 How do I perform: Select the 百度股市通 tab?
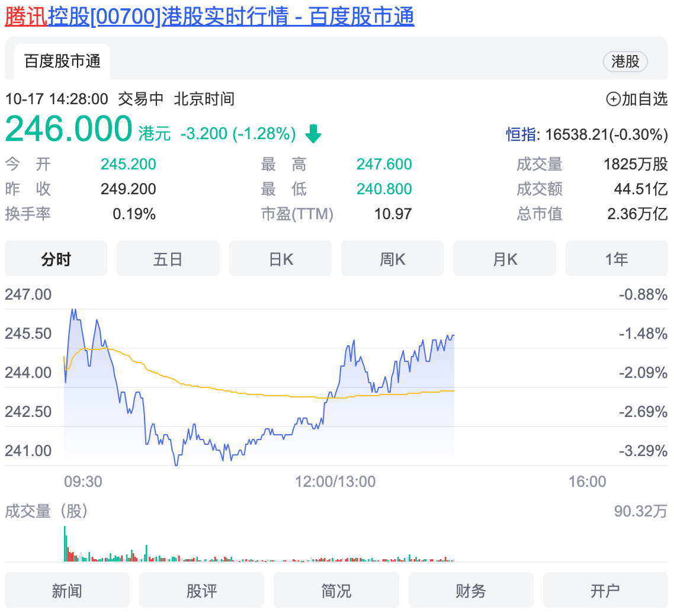(62, 61)
